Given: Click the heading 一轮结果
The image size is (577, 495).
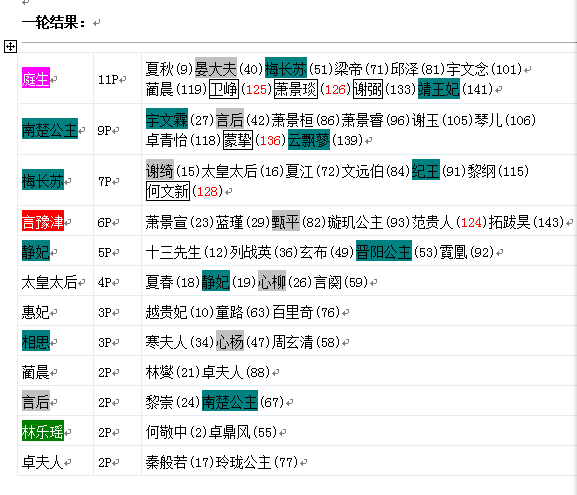Looking at the screenshot, I should pos(53,23).
